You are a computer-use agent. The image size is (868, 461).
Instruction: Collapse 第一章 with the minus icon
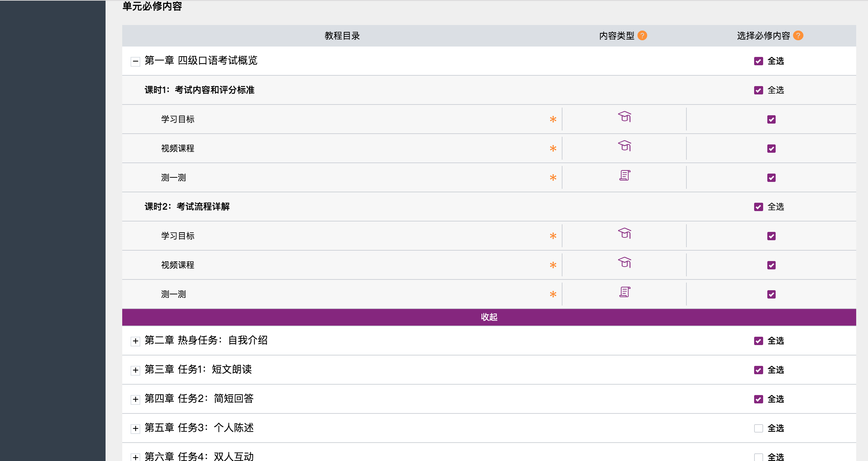point(135,61)
